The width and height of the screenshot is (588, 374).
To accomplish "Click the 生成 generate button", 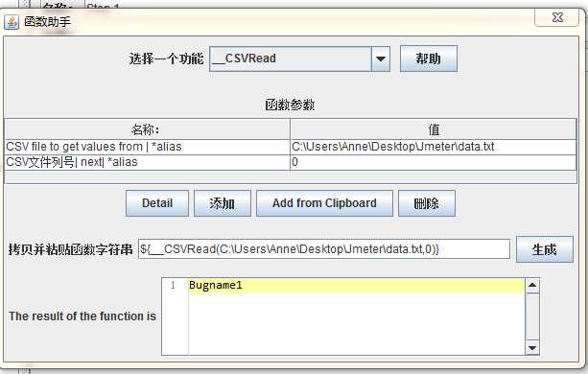I will point(545,249).
